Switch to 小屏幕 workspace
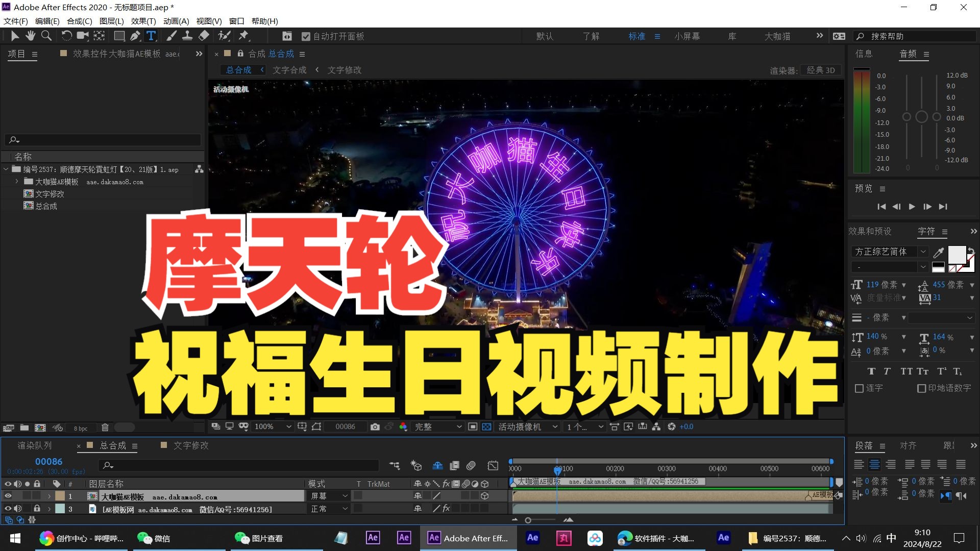The width and height of the screenshot is (980, 551). [x=687, y=36]
